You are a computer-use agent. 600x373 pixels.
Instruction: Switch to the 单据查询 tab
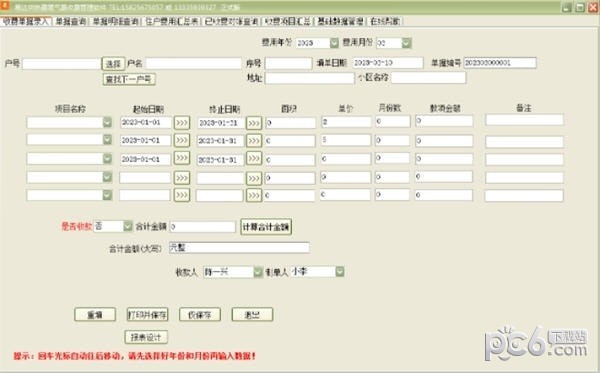point(70,21)
